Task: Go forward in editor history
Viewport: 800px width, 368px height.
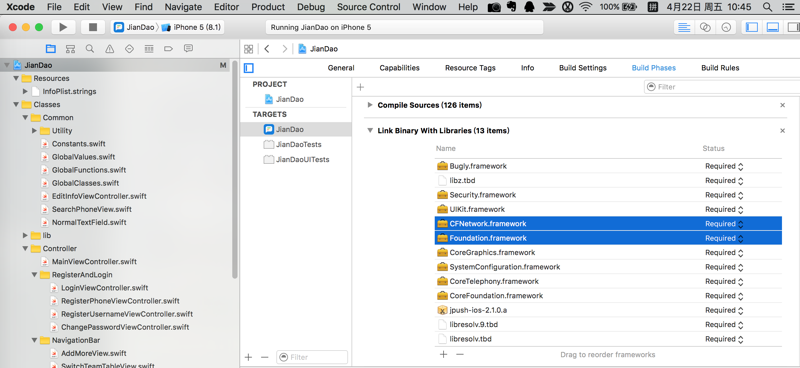Action: [x=285, y=49]
